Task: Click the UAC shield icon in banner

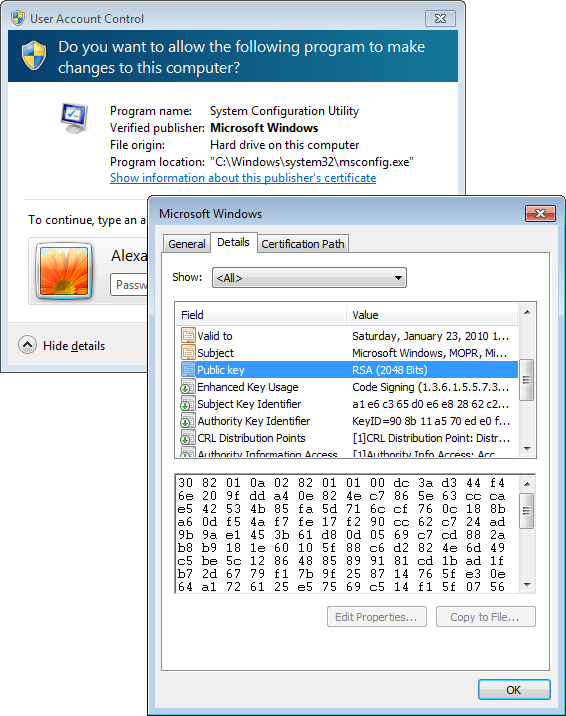Action: click(x=34, y=56)
